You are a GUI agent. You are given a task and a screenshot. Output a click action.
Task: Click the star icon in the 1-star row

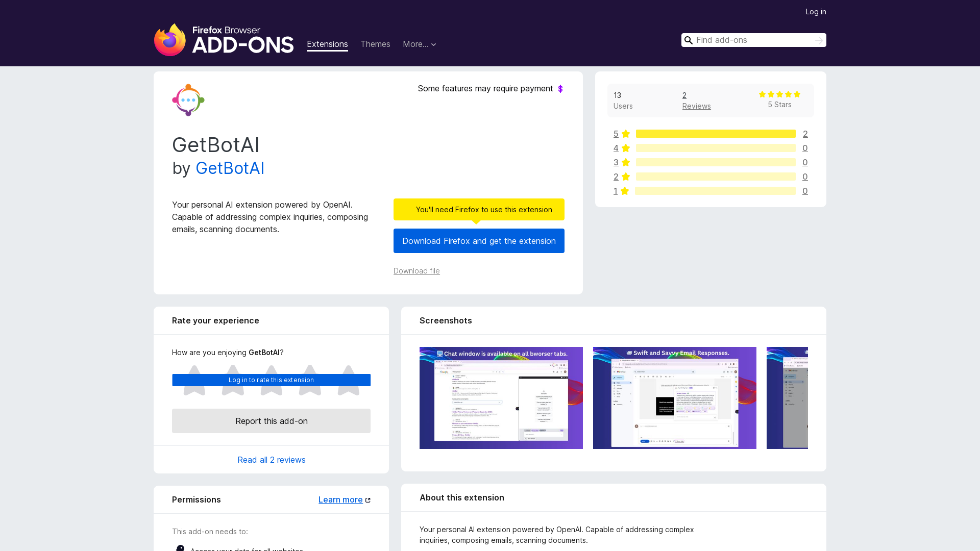point(625,191)
